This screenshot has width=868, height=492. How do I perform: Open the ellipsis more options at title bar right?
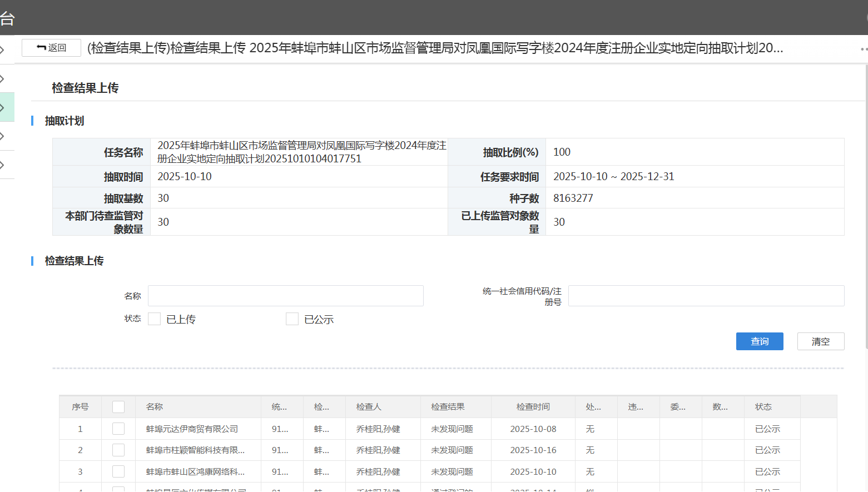(x=863, y=49)
